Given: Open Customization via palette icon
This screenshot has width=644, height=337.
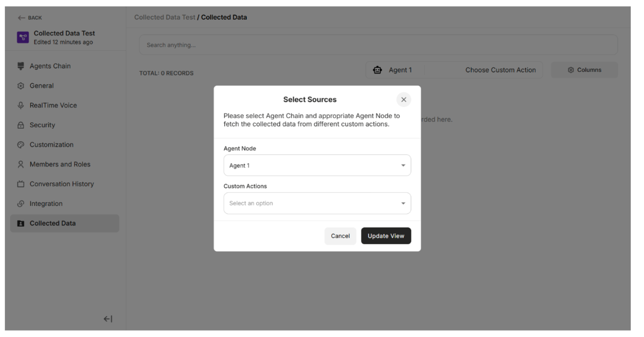Looking at the screenshot, I should point(21,145).
